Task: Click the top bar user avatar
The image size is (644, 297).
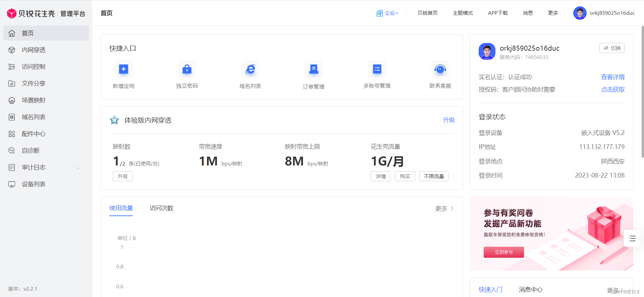Action: pos(580,13)
